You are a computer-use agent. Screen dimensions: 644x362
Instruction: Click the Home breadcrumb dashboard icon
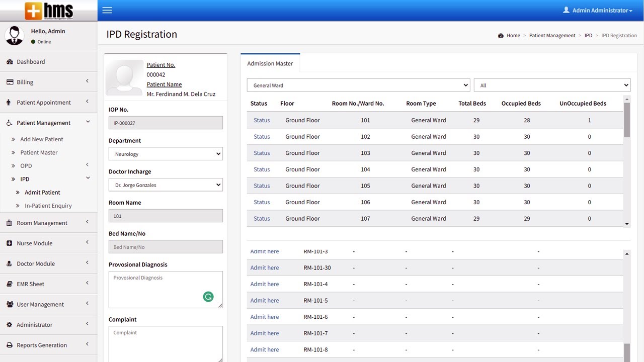point(501,36)
